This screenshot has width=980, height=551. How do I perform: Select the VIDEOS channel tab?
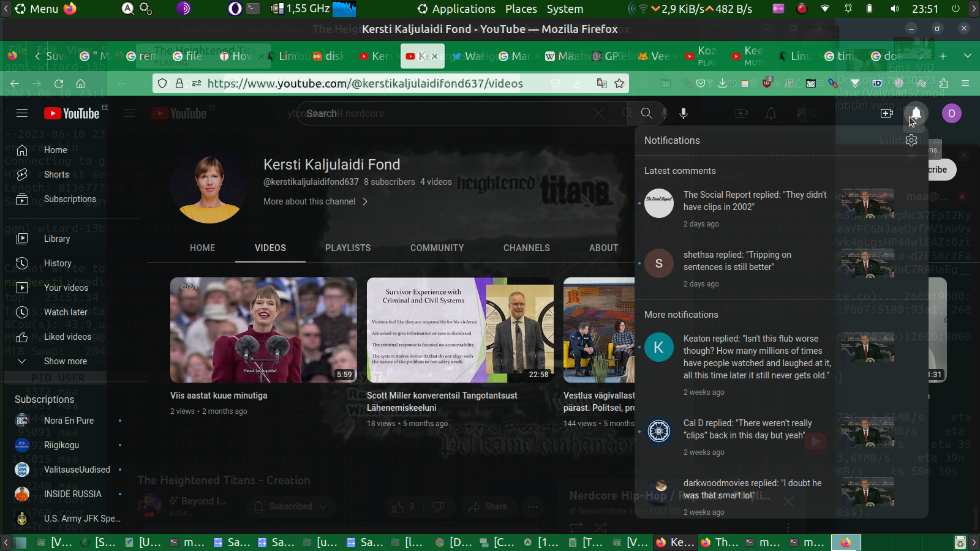pos(270,248)
